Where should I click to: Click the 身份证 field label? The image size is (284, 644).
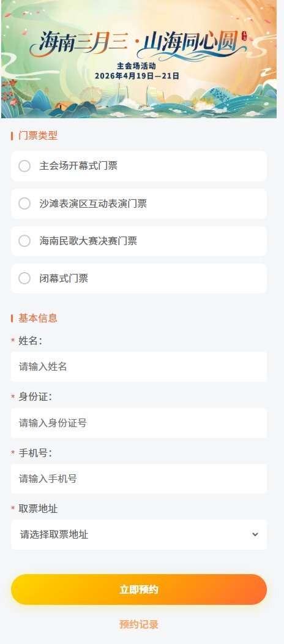(35, 397)
